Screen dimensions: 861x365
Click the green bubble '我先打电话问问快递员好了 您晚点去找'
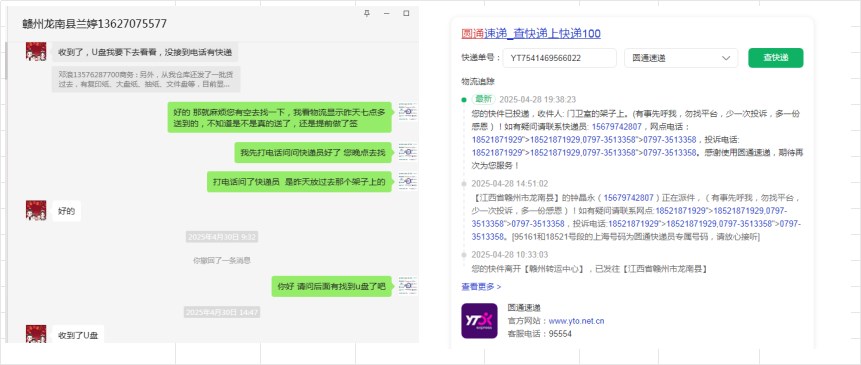(313, 152)
